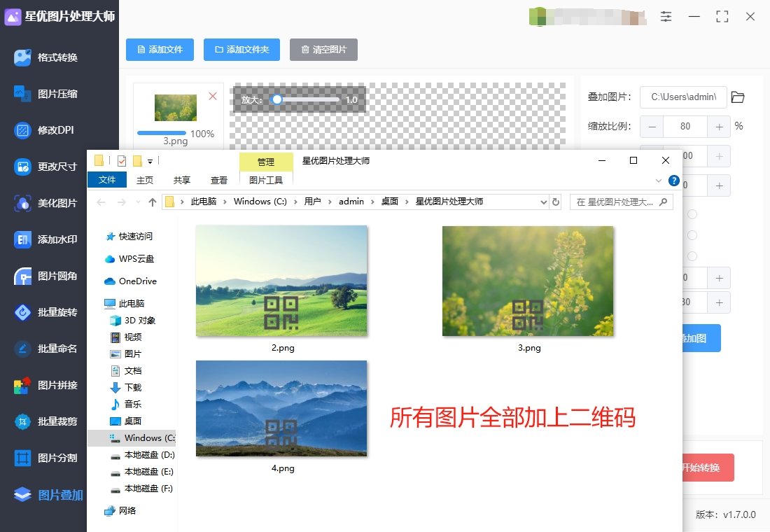Expand the chevron after 桌面 in breadcrumb
This screenshot has width=770, height=532.
(x=407, y=202)
